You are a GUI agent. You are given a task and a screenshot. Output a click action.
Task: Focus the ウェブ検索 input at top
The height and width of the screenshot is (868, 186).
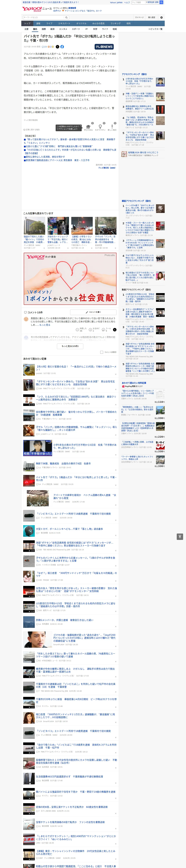coord(138,2)
